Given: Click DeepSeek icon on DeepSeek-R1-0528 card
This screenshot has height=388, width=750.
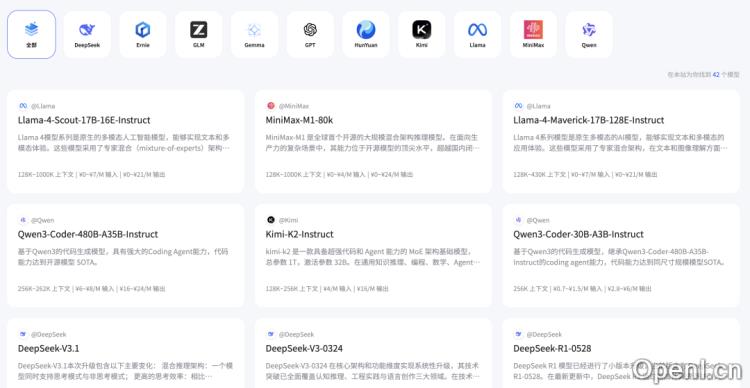Looking at the screenshot, I should coord(518,334).
